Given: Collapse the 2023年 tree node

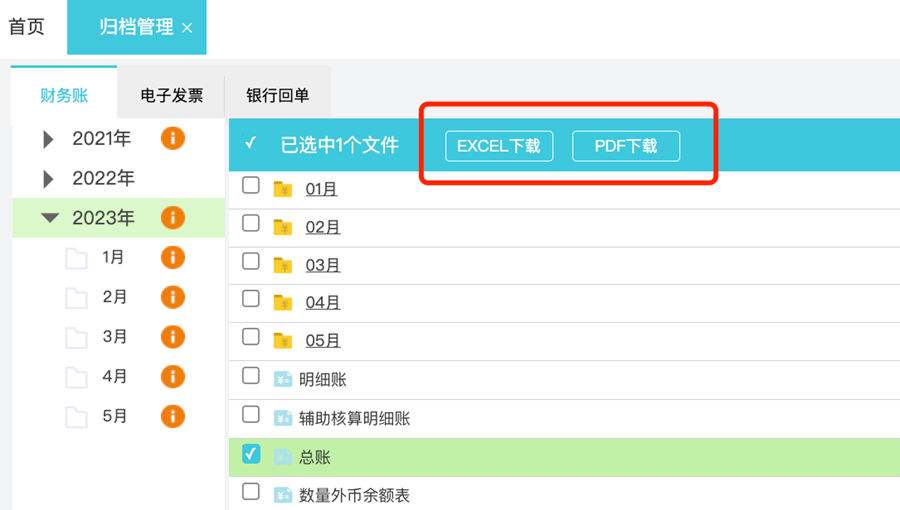Looking at the screenshot, I should click(x=50, y=218).
